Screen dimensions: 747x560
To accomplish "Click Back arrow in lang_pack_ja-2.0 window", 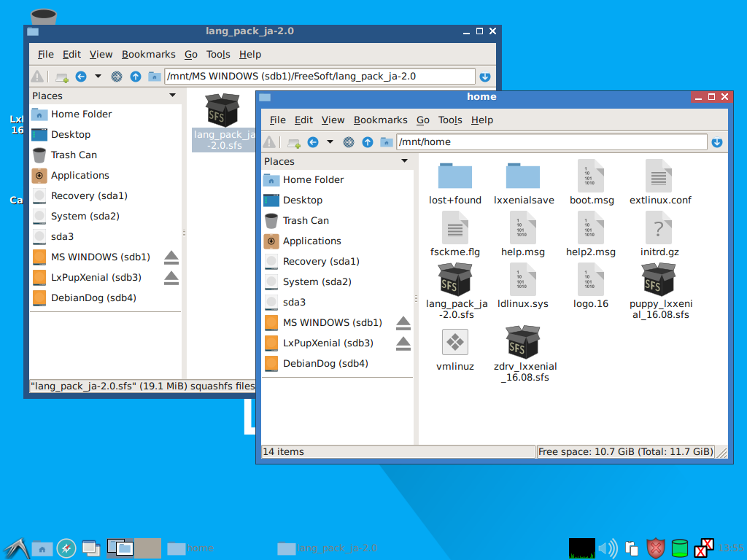I will point(81,76).
